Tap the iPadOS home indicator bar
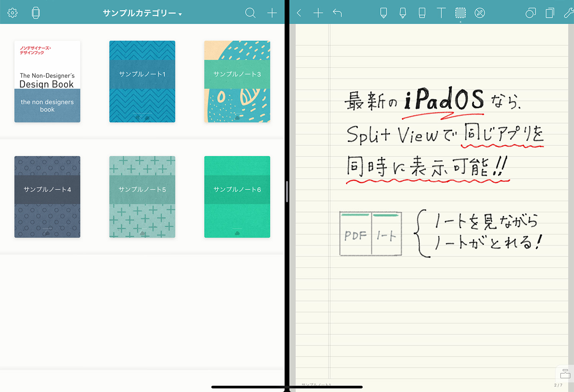This screenshot has height=392, width=574. coord(287,387)
